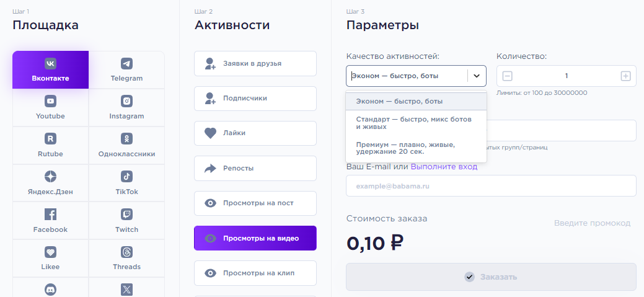
Task: Pick the Instagram platform icon
Action: [126, 101]
